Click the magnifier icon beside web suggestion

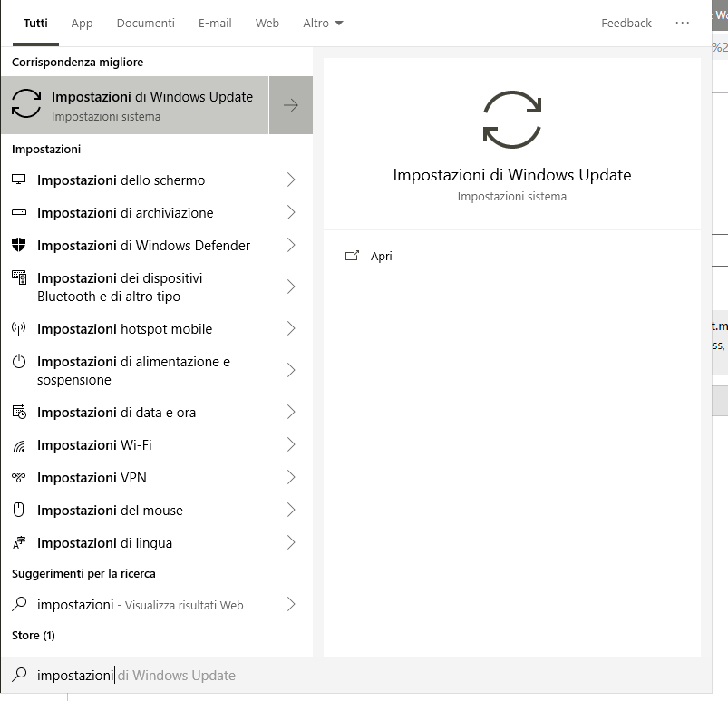(19, 604)
